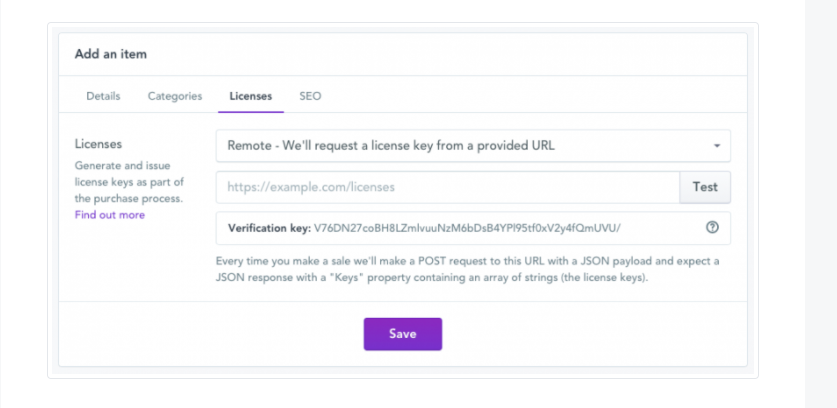Click the Test button beside URL field
Image resolution: width=837 pixels, height=408 pixels.
(705, 187)
